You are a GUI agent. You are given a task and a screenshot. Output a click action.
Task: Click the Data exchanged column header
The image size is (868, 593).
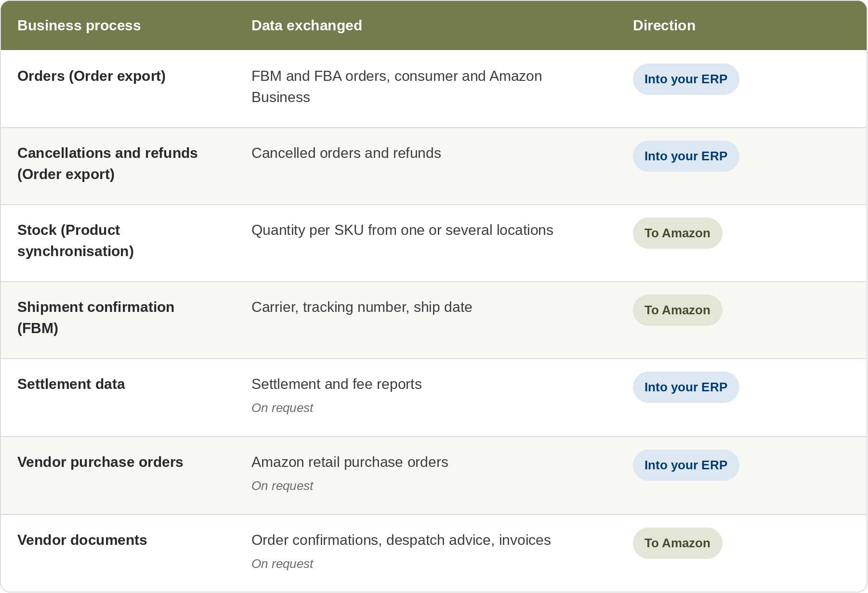tap(307, 26)
